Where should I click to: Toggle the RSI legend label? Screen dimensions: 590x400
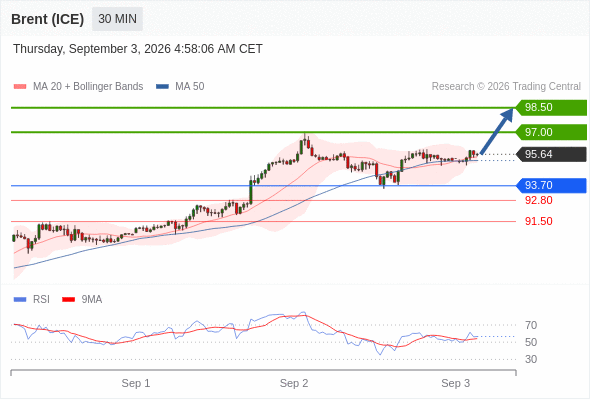(41, 300)
